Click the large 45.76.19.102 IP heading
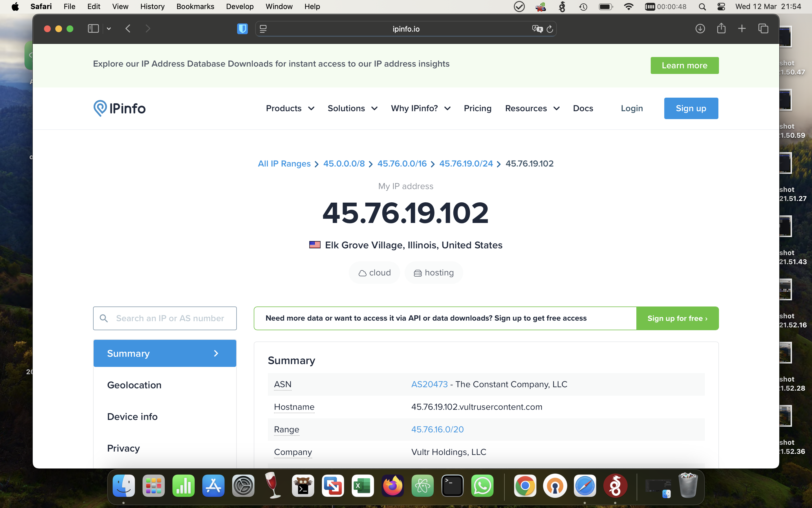The width and height of the screenshot is (812, 508). pos(406,213)
